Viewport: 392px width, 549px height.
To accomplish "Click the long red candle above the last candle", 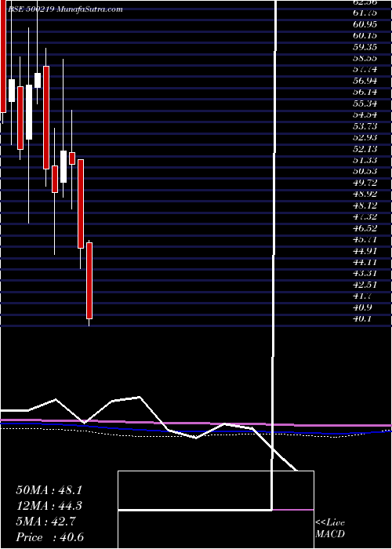I will tap(81, 204).
